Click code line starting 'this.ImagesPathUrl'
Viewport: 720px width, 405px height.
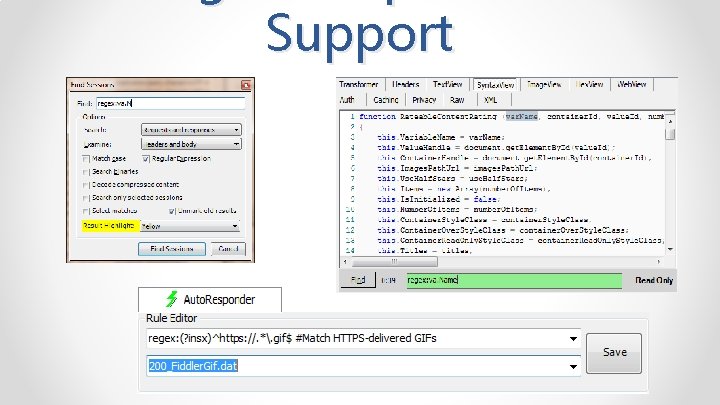(457, 168)
